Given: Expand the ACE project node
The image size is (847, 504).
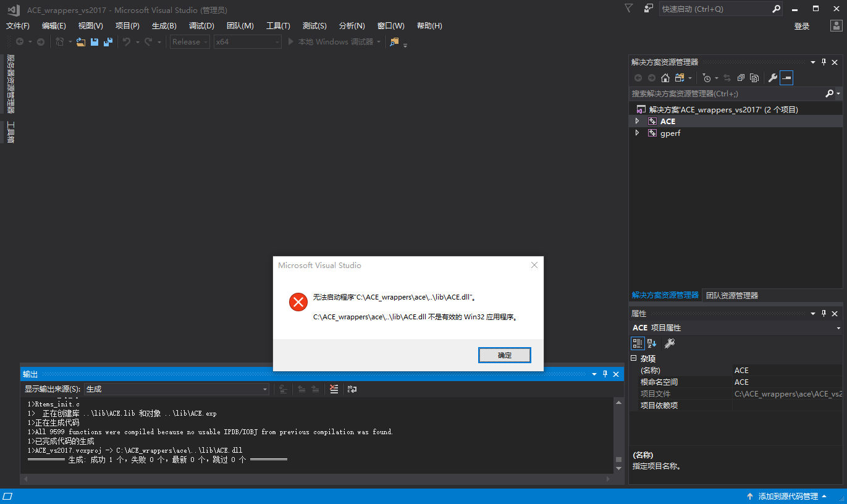Looking at the screenshot, I should 637,121.
